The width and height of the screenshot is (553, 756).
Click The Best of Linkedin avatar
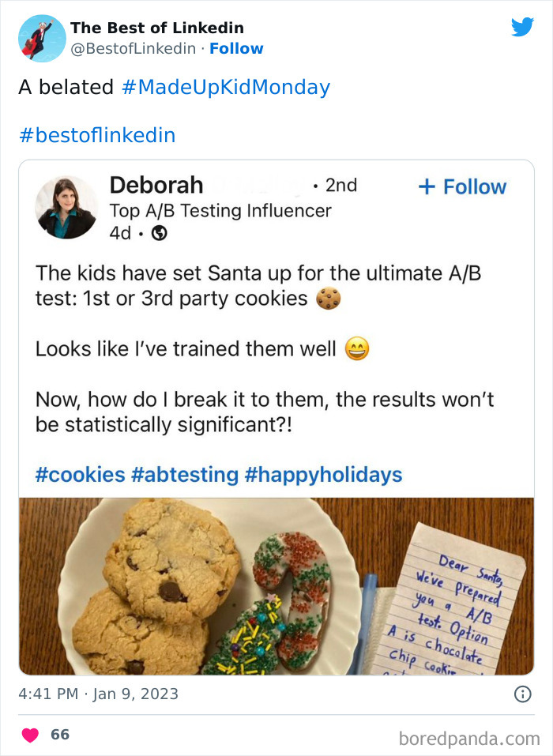click(x=41, y=38)
